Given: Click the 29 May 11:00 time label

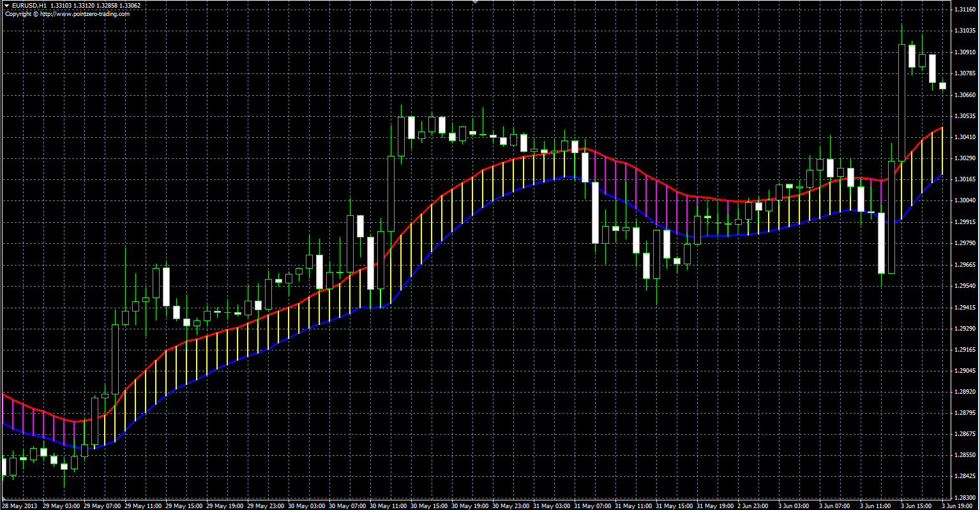Looking at the screenshot, I should [144, 506].
